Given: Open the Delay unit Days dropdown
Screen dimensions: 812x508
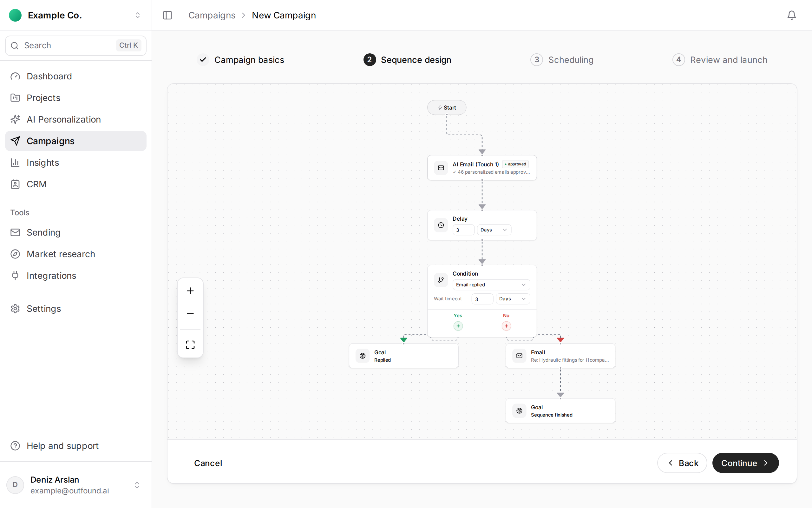Looking at the screenshot, I should coord(494,230).
